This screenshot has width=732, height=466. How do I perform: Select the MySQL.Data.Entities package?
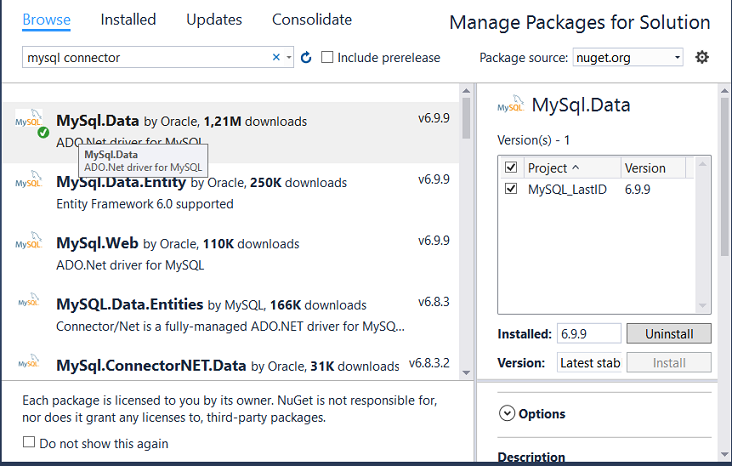coord(231,315)
